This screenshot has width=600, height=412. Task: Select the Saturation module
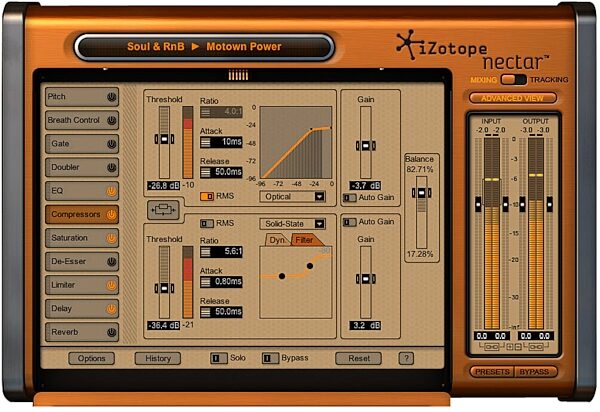click(x=82, y=238)
